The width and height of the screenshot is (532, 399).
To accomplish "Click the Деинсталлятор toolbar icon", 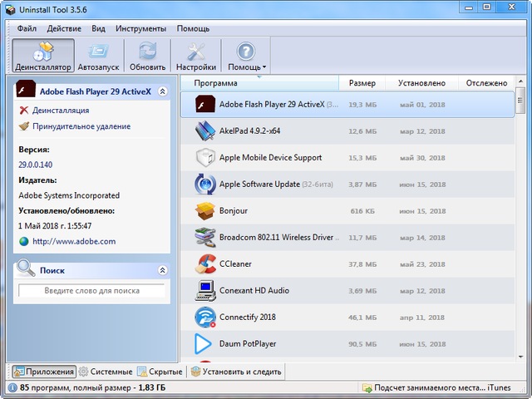I will [x=43, y=56].
